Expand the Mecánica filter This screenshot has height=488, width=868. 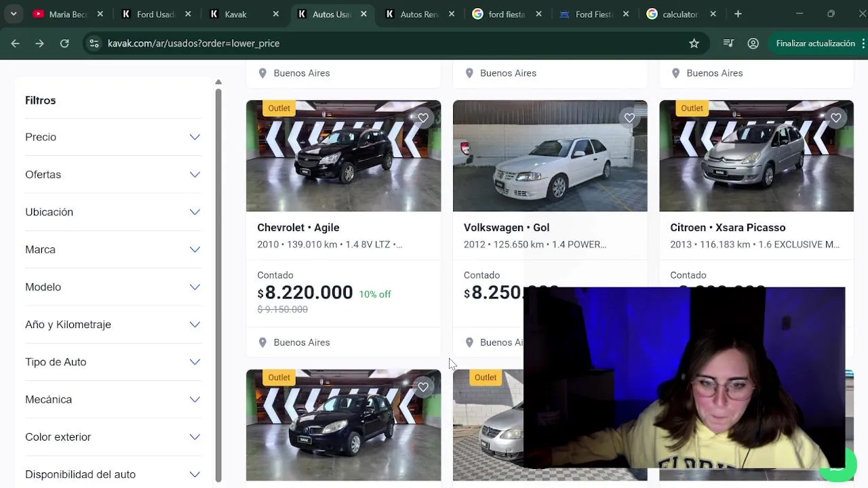(113, 399)
